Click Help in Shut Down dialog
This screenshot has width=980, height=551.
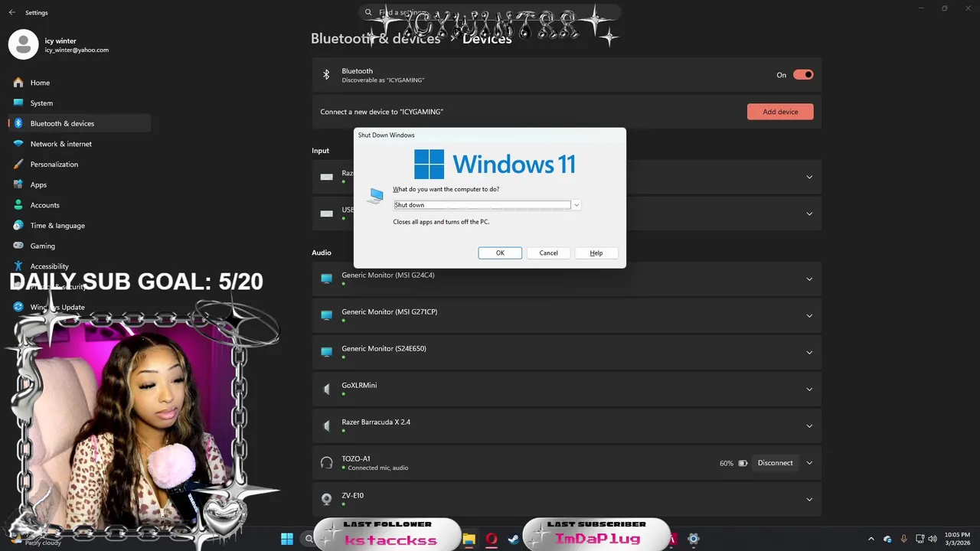pos(596,253)
